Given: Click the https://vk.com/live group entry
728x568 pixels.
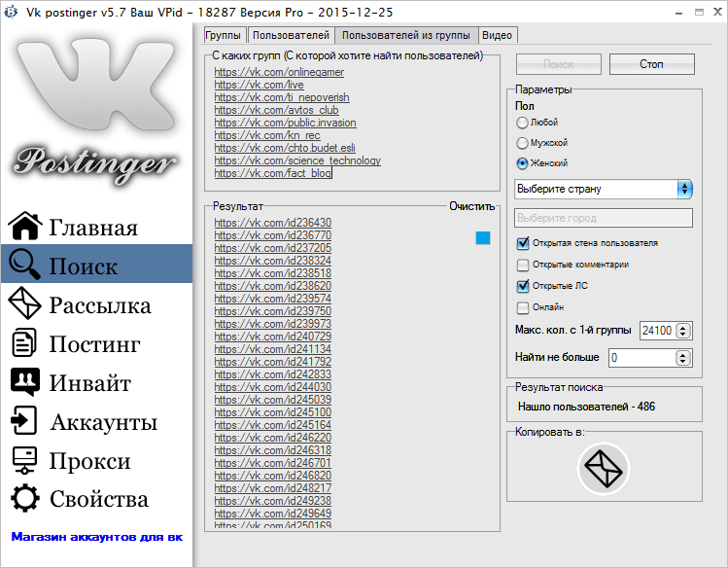Looking at the screenshot, I should pos(260,85).
